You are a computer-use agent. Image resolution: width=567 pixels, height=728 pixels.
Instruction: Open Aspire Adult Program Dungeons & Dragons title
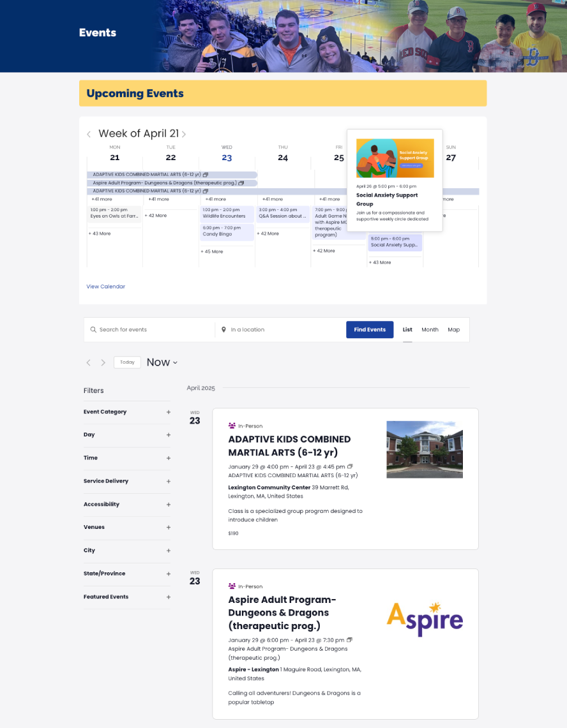(x=282, y=613)
